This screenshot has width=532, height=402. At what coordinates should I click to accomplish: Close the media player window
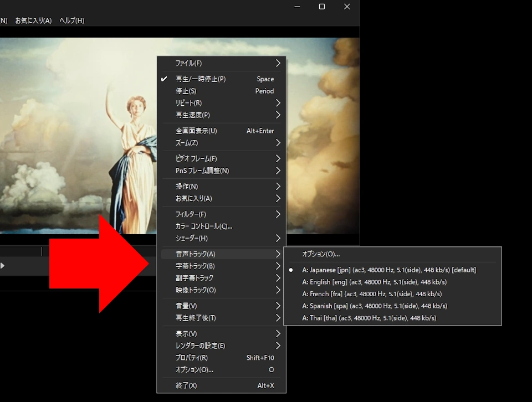click(x=347, y=7)
